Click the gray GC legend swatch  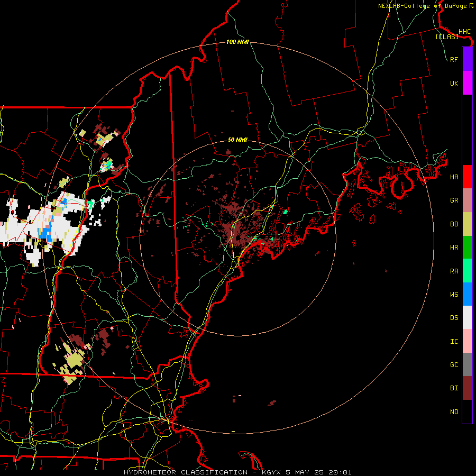[x=467, y=364]
